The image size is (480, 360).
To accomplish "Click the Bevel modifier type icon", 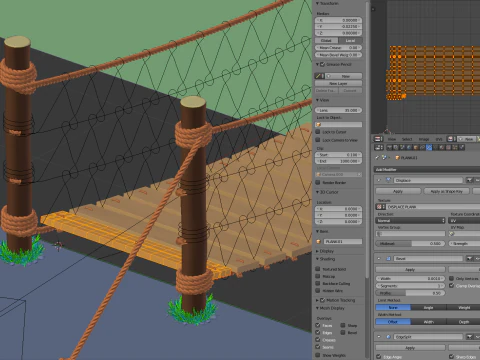I will (x=388, y=258).
